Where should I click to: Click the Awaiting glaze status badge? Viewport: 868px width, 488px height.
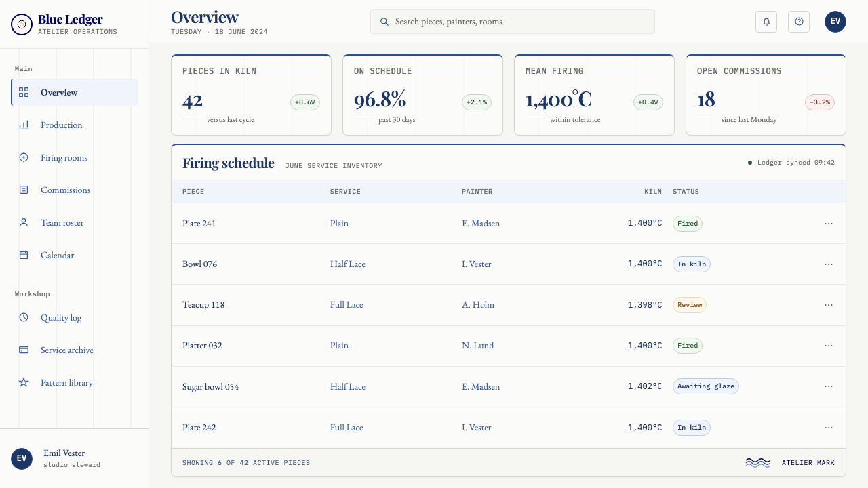coord(706,386)
